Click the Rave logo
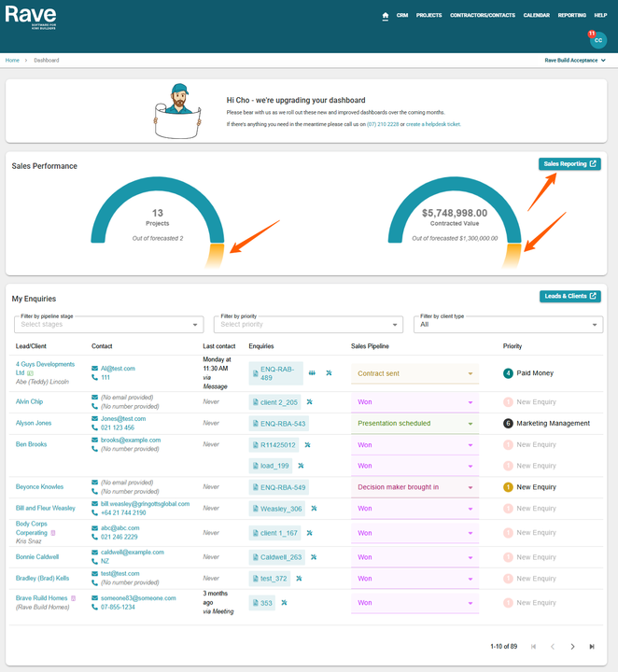Screen dimensions: 618x672 coord(31,16)
